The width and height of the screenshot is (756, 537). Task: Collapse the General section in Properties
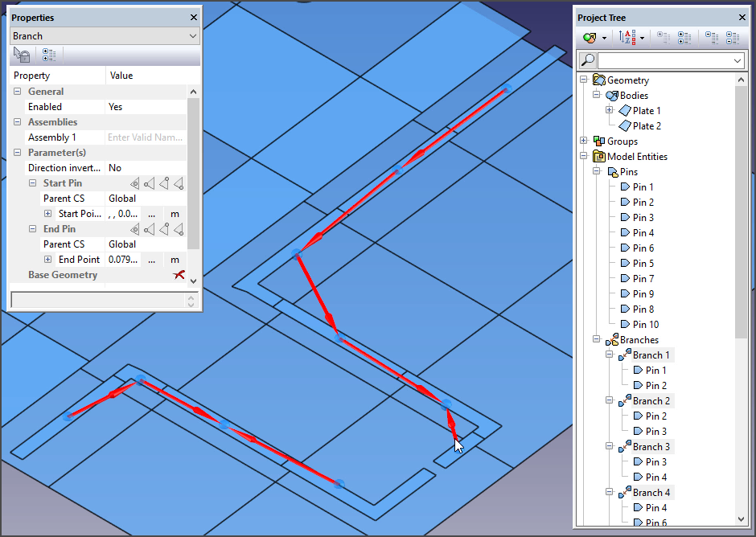[x=17, y=92]
